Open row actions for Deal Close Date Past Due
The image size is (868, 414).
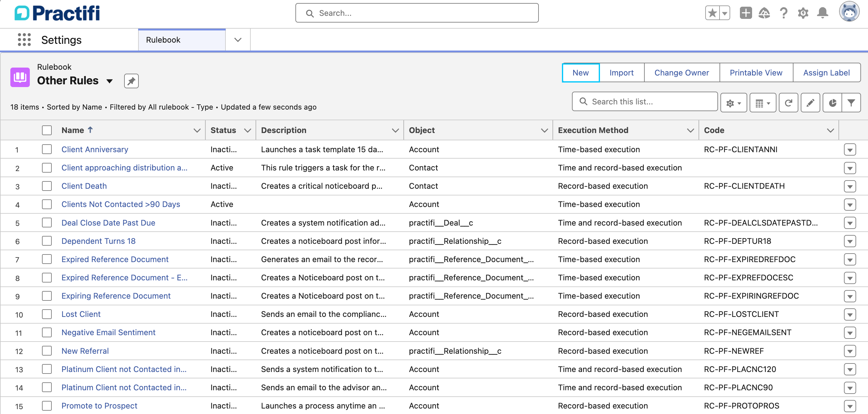[x=850, y=223]
